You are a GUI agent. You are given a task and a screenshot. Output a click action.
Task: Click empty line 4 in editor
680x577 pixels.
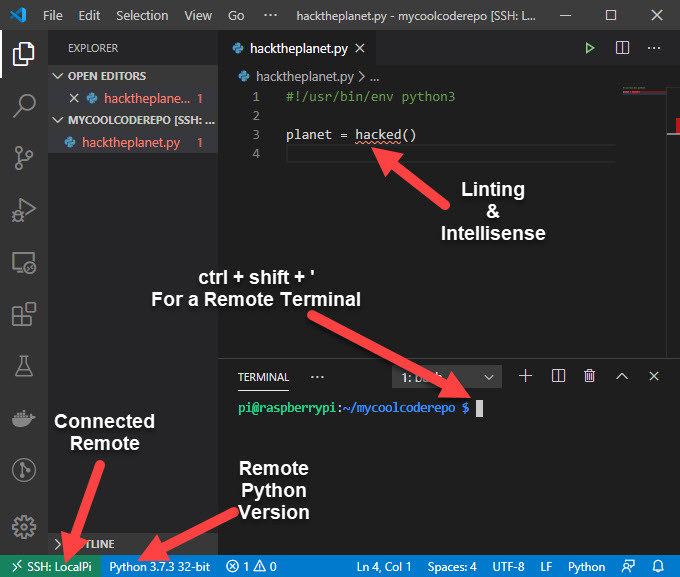451,154
